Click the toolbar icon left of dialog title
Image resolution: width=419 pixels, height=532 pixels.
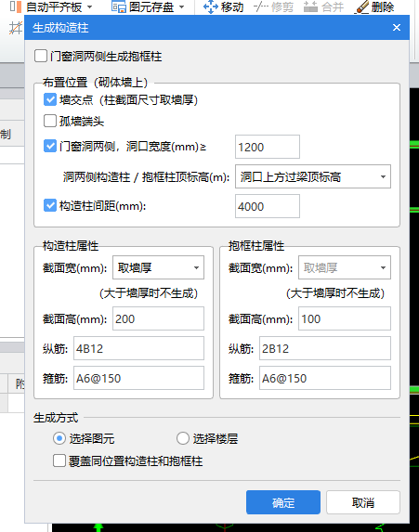15,28
